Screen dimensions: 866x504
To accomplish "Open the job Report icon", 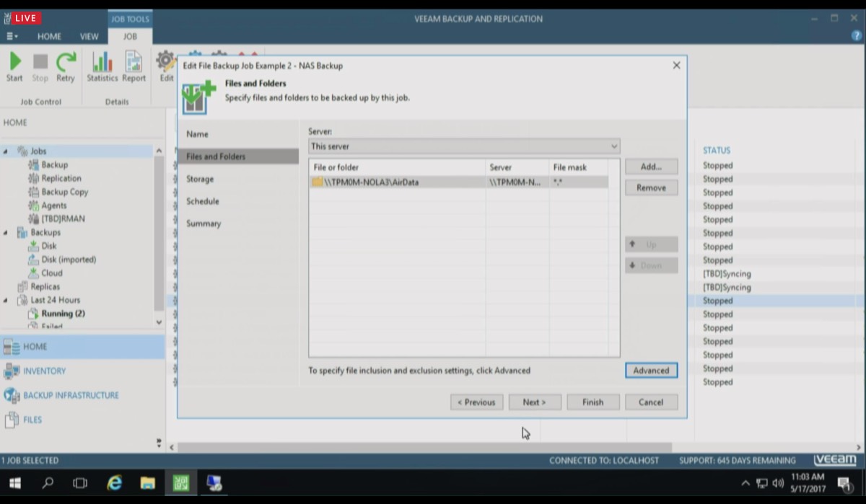I will pyautogui.click(x=134, y=67).
